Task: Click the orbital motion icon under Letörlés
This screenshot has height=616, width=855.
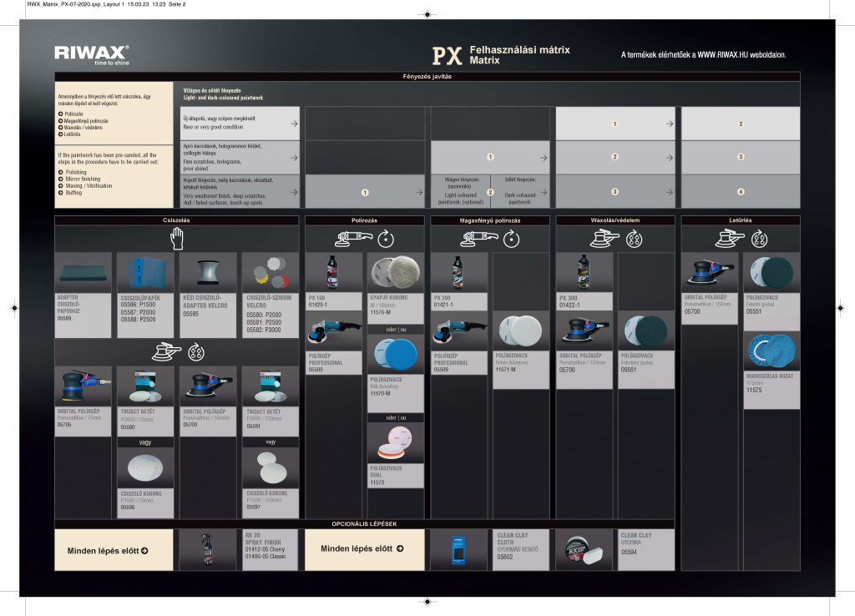Action: tap(760, 239)
